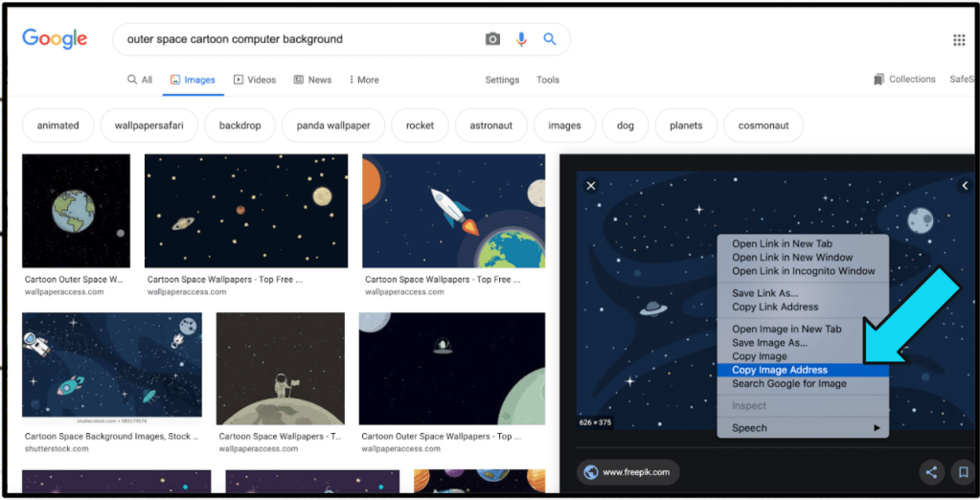This screenshot has height=500, width=980.
Task: Switch to the News tab
Action: 312,80
